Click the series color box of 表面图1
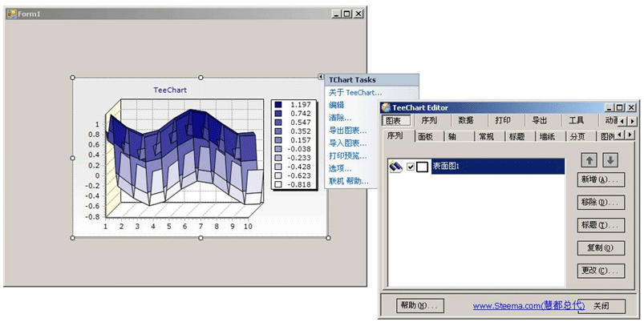This screenshot has width=644, height=322. (423, 167)
